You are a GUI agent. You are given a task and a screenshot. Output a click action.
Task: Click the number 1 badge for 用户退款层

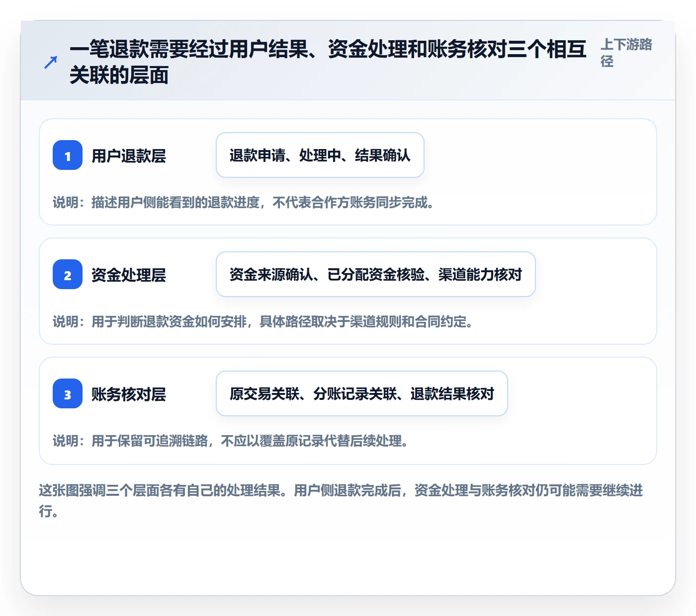coord(68,155)
